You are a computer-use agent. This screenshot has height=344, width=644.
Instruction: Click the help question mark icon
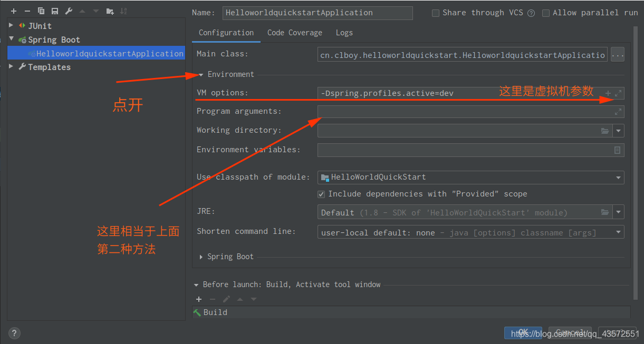[x=14, y=333]
